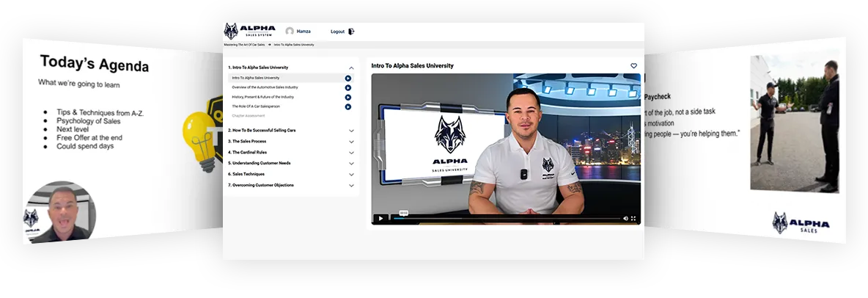Click the light bulb graphic on agenda slide

[198, 141]
